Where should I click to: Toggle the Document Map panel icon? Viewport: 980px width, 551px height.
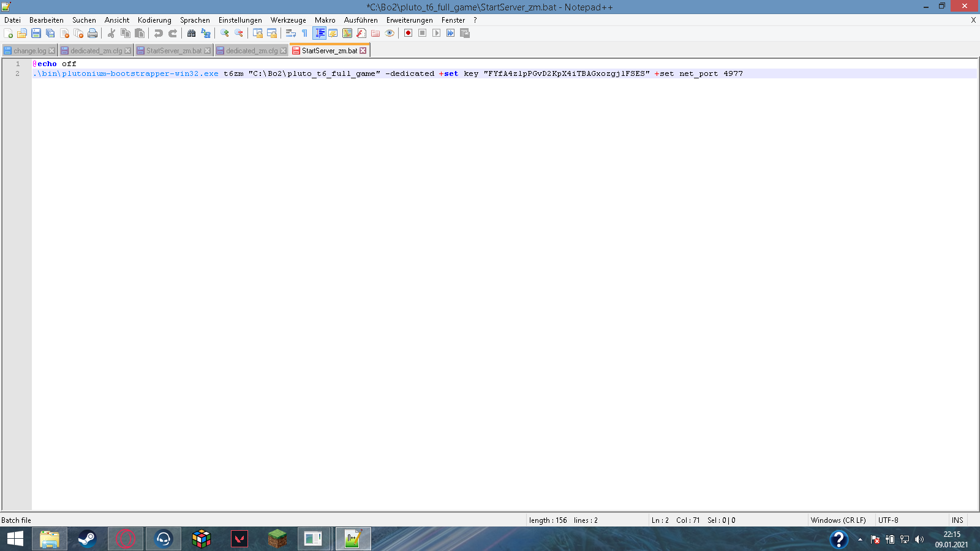347,33
